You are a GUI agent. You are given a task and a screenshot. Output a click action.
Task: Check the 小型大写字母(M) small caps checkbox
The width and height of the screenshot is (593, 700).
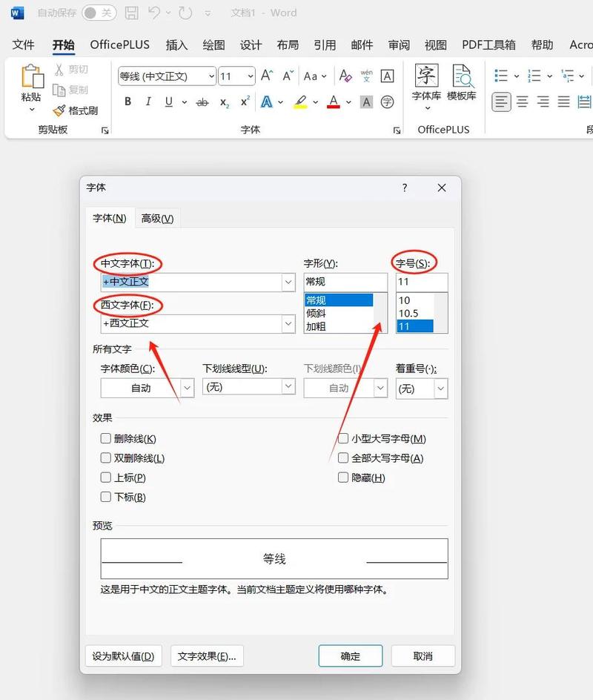click(x=343, y=438)
